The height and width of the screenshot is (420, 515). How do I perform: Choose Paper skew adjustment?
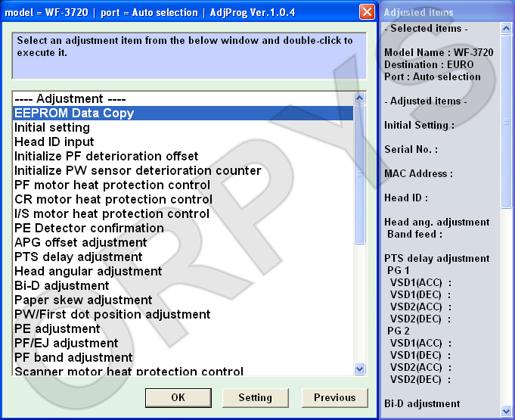(183, 300)
